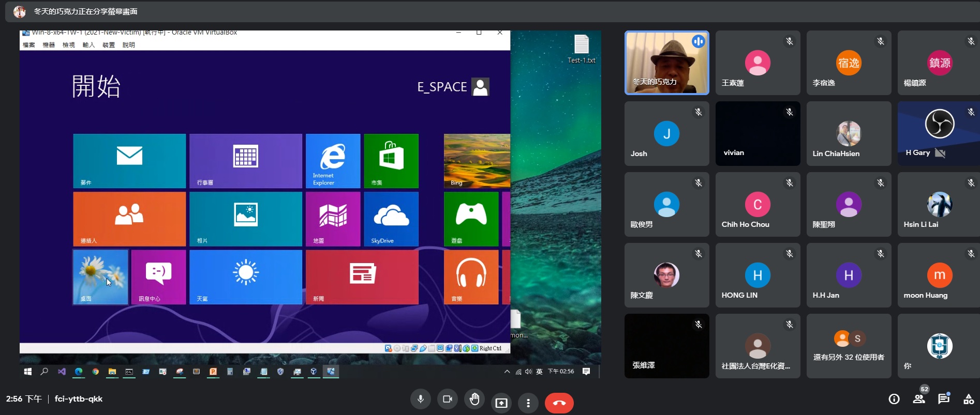Open taskbar search magnifier

click(44, 372)
